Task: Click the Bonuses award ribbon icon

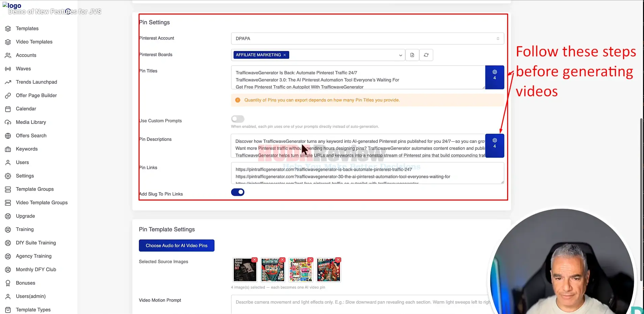Action: pos(8,283)
